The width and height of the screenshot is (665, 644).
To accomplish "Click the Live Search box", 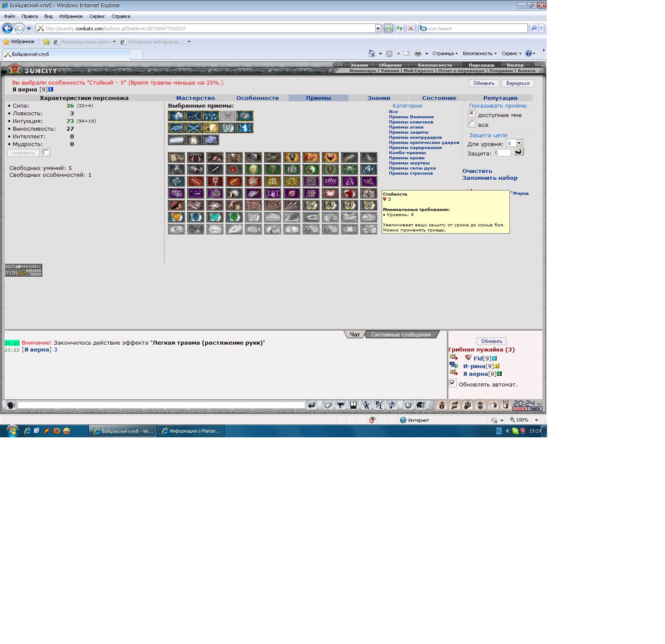I will [x=474, y=28].
